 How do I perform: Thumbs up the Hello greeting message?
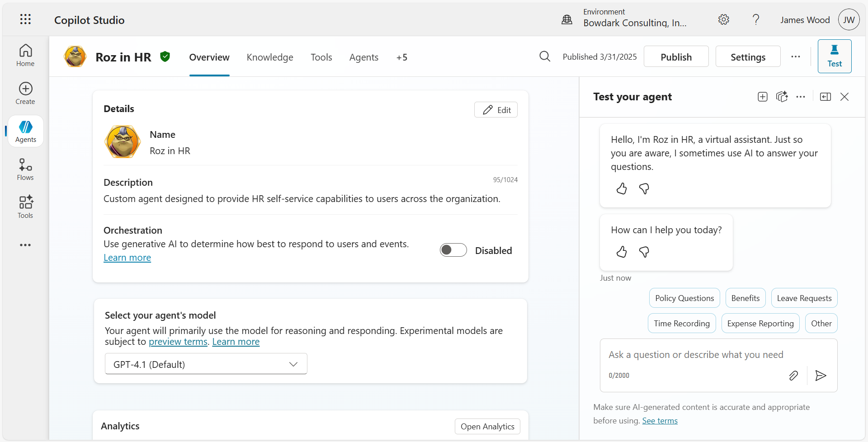pyautogui.click(x=622, y=188)
